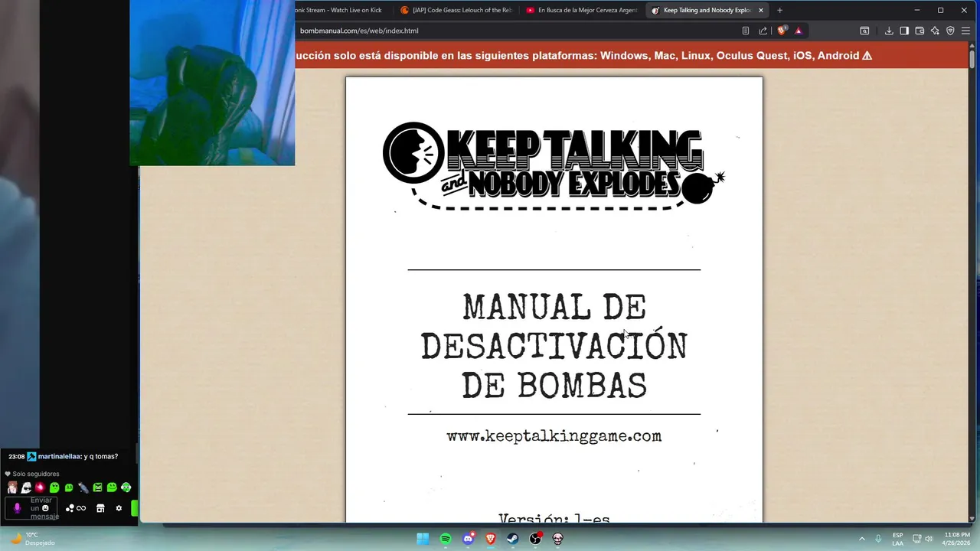The image size is (980, 551).
Task: Click the www.keeptalkinggame.com link
Action: [x=554, y=436]
